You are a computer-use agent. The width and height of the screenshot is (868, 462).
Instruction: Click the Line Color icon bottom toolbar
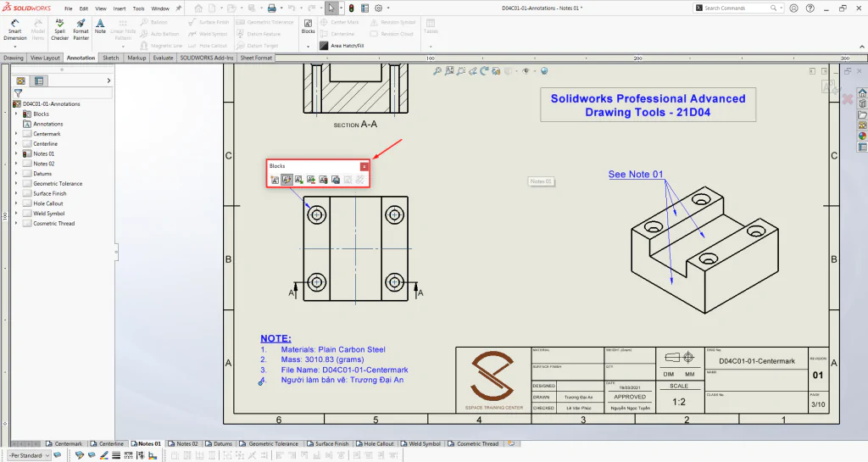coord(104,455)
